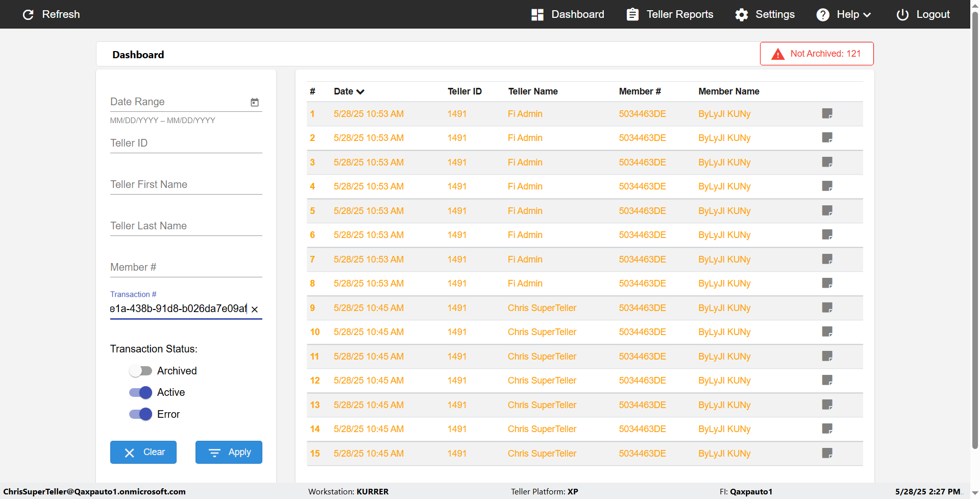
Task: Open the note icon for row 15
Action: tap(827, 453)
